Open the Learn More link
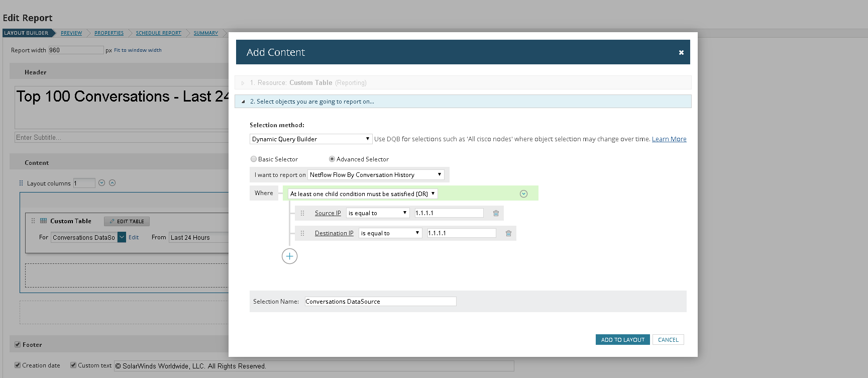868x378 pixels. (x=669, y=139)
